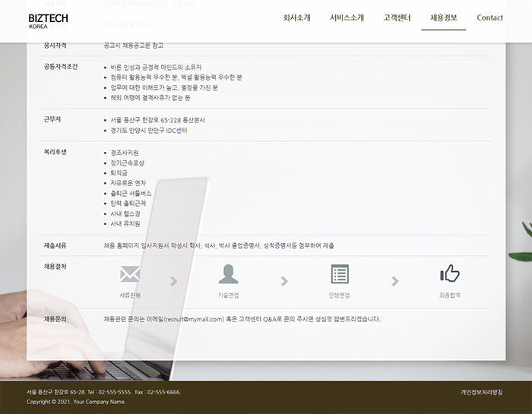Screen dimensions: 532x414
Task: Click the 제출서류 row heading
Action: (x=55, y=245)
